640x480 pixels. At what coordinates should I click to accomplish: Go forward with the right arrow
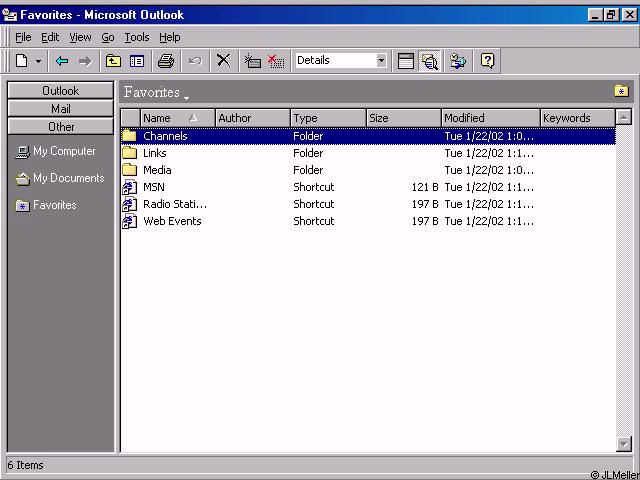(85, 61)
